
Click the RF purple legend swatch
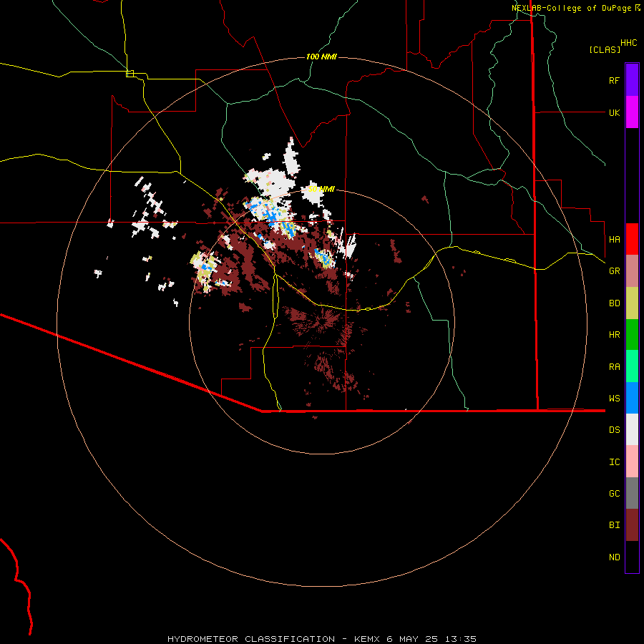coord(632,80)
